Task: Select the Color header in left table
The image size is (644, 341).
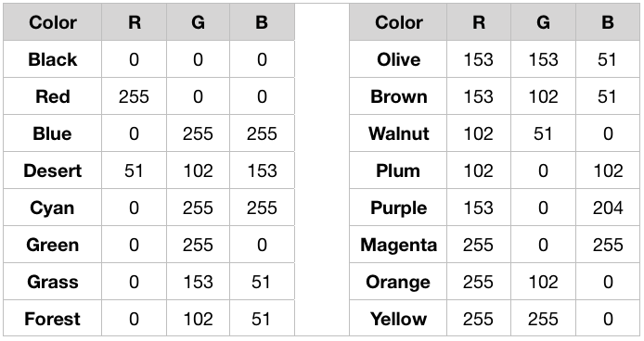Action: 53,22
